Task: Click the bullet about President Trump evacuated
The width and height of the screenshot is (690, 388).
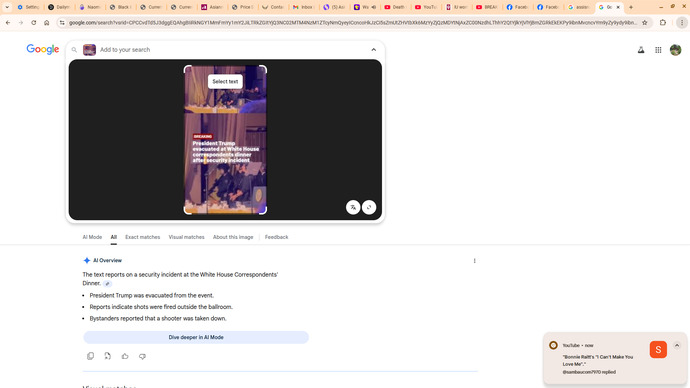Action: 151,296
